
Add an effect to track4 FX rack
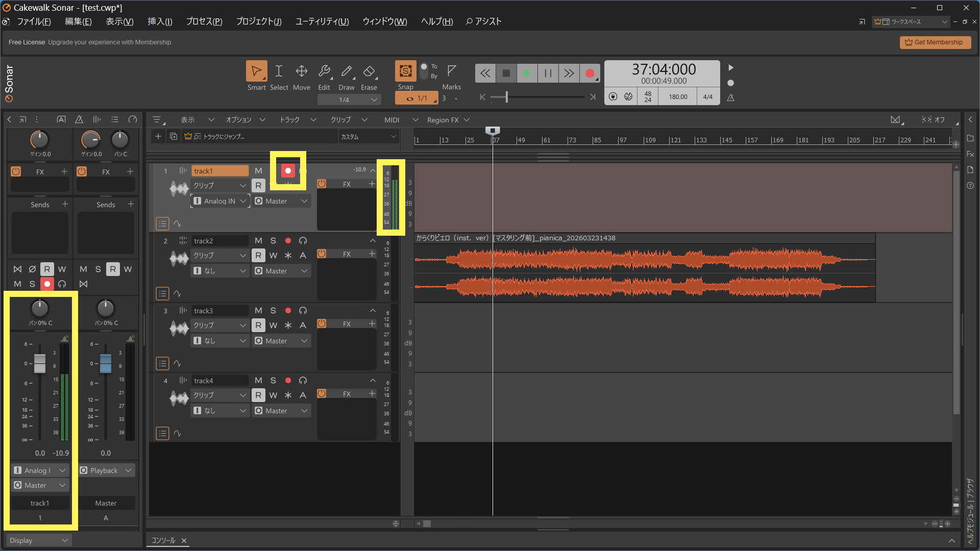pos(372,393)
